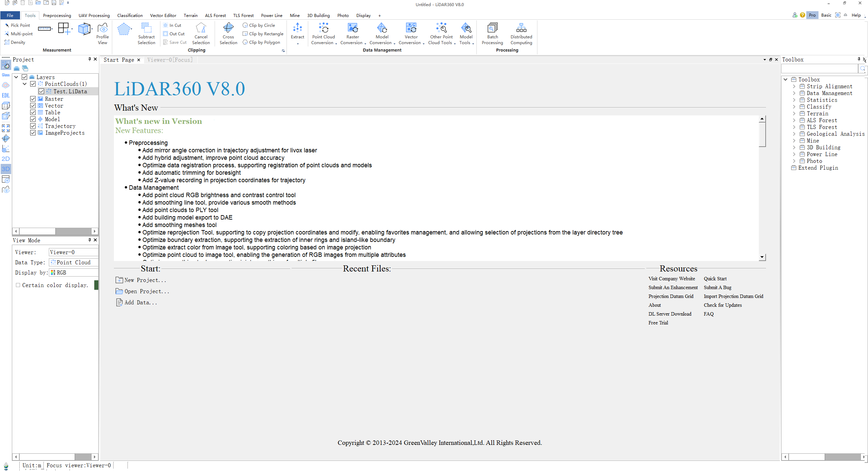
Task: Click the EDL display icon in sidebar
Action: [6, 95]
